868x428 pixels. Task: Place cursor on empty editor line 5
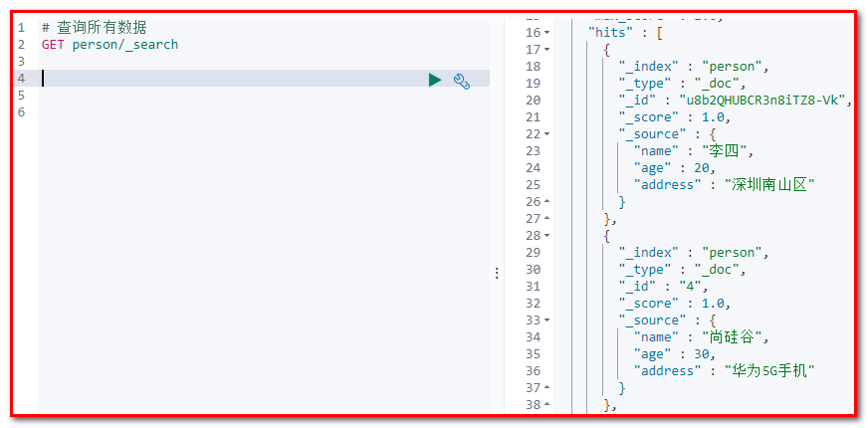point(199,96)
